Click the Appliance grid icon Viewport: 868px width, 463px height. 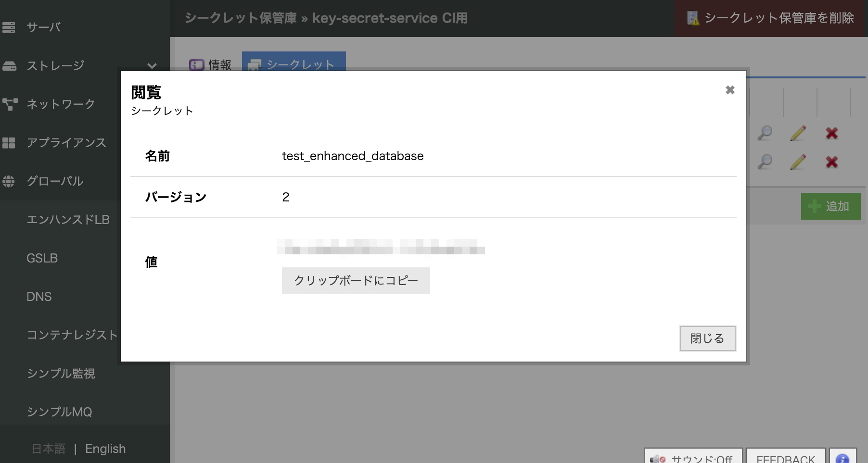9,143
